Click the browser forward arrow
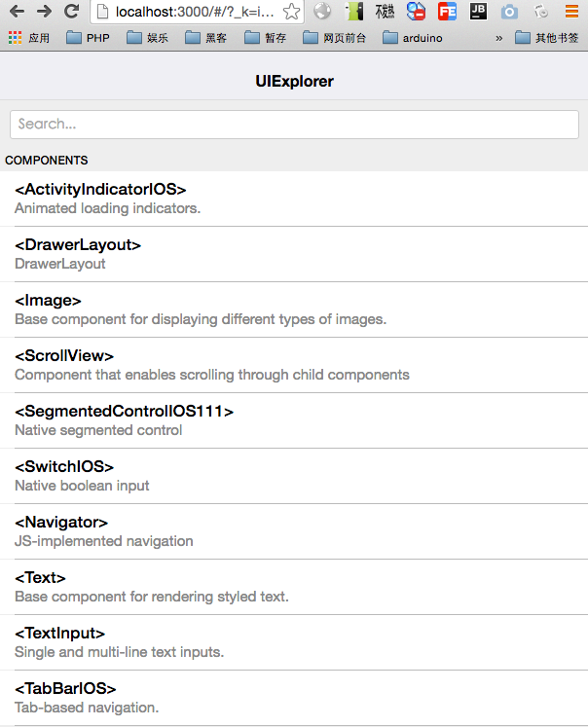Viewport: 588px width, 727px height. [x=44, y=12]
